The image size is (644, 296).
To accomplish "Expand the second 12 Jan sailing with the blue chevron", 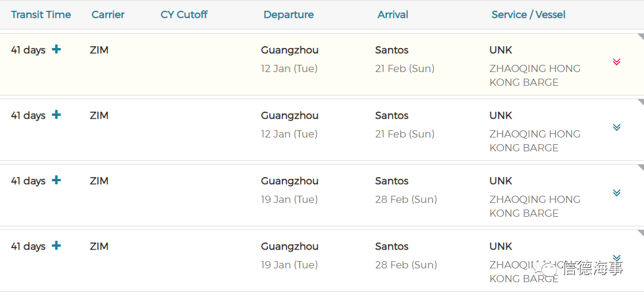I will (x=616, y=127).
